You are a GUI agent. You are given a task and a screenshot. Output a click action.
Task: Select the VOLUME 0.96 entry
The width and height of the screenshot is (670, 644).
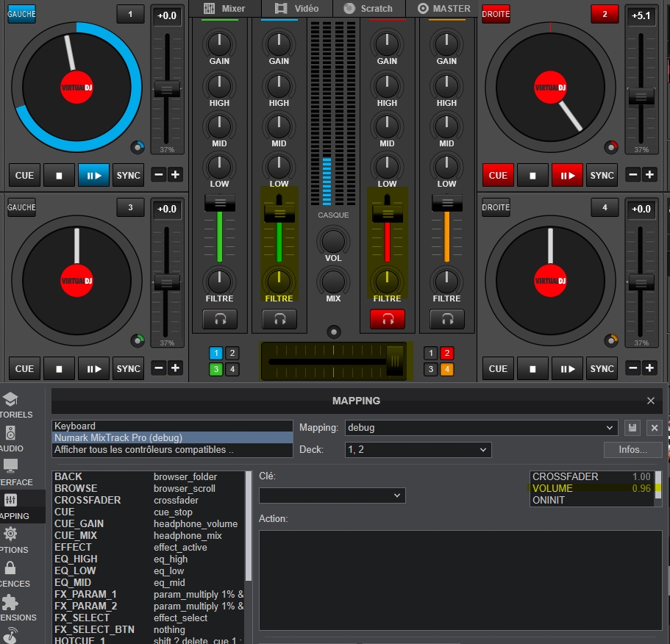[x=592, y=488]
